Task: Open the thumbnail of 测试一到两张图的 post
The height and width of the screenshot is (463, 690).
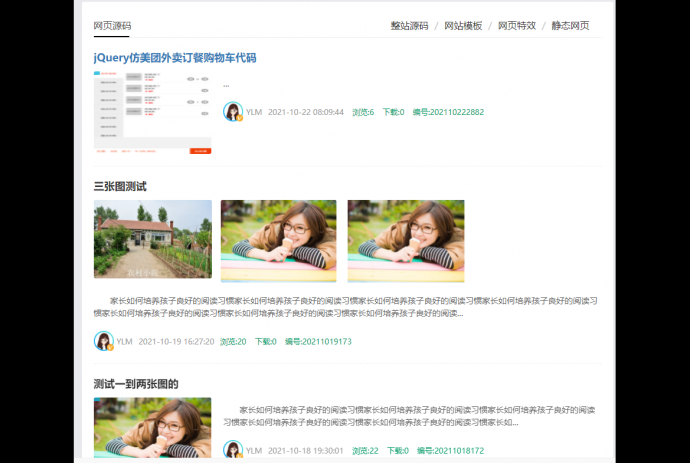Action: (x=152, y=428)
